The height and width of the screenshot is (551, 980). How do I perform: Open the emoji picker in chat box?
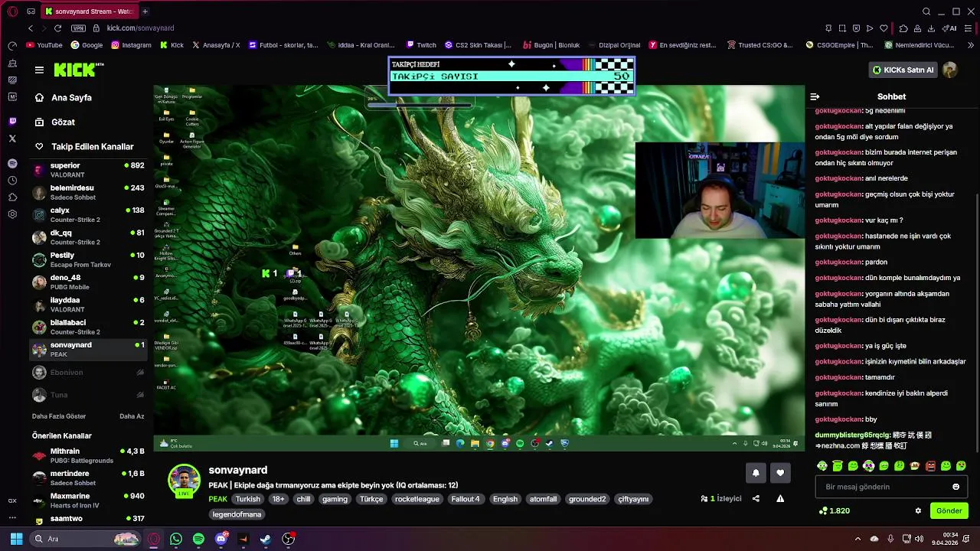955,487
